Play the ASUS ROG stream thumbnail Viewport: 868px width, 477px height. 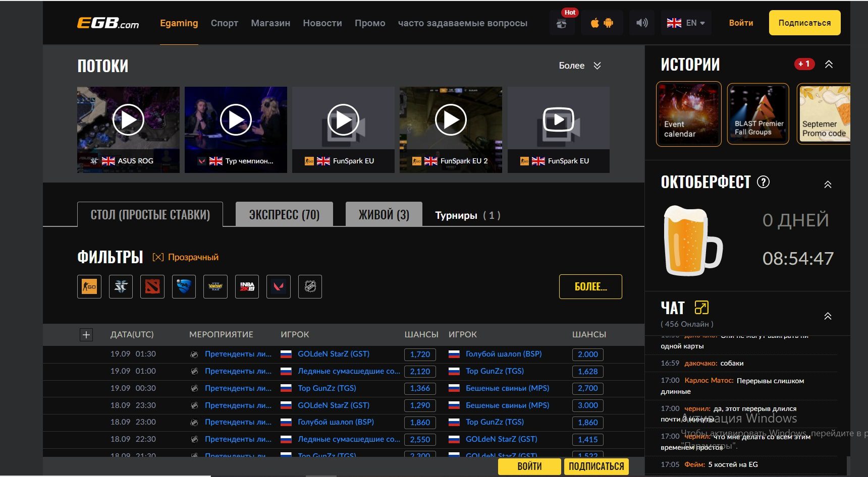tap(128, 120)
